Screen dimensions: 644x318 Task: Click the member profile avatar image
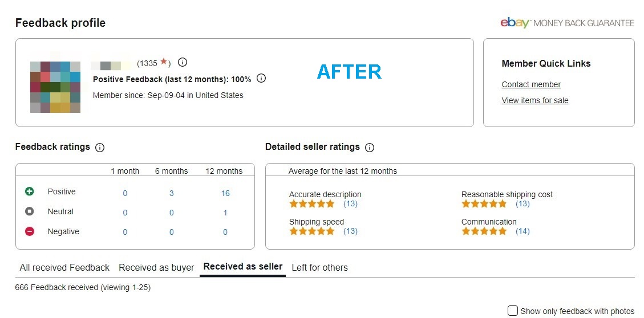click(x=55, y=87)
